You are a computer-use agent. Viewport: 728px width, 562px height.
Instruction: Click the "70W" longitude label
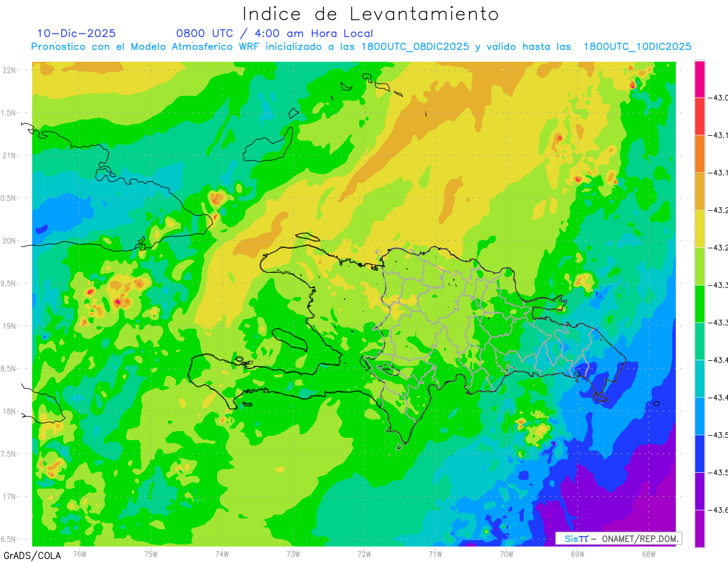pyautogui.click(x=507, y=553)
